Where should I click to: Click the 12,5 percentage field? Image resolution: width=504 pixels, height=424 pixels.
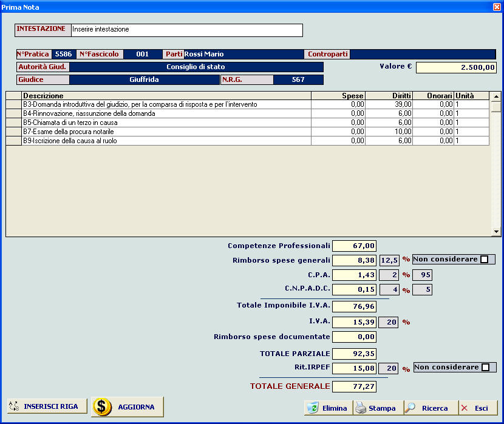tap(389, 260)
